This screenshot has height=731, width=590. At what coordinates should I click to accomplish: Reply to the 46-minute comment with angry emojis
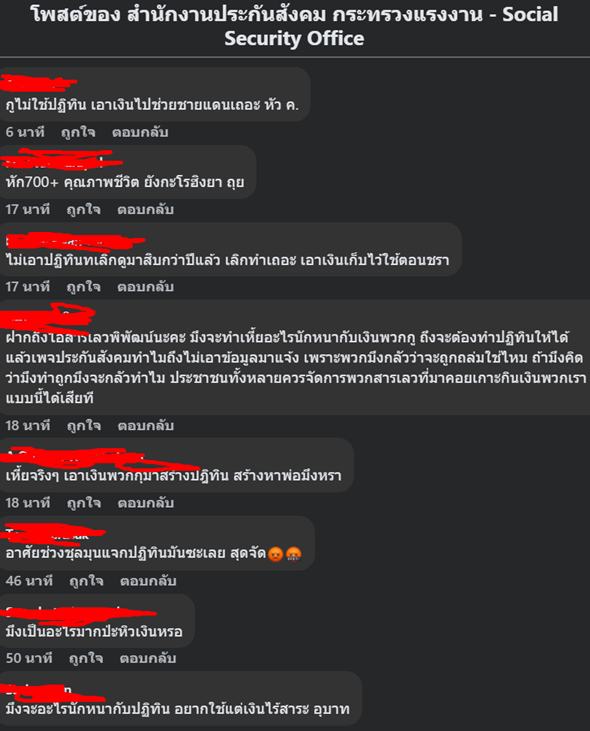point(148,581)
